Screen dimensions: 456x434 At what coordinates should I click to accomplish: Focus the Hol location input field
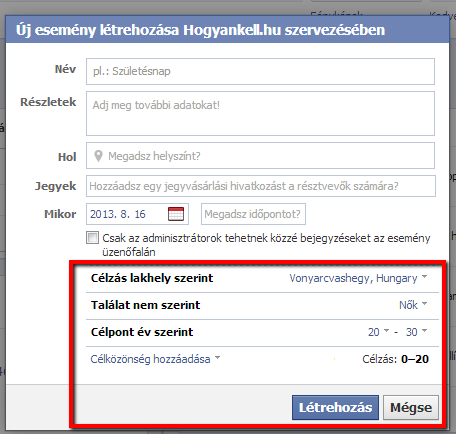[260, 156]
